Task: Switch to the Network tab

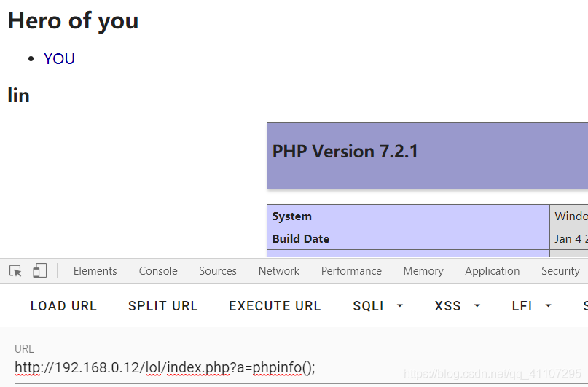Action: 278,270
